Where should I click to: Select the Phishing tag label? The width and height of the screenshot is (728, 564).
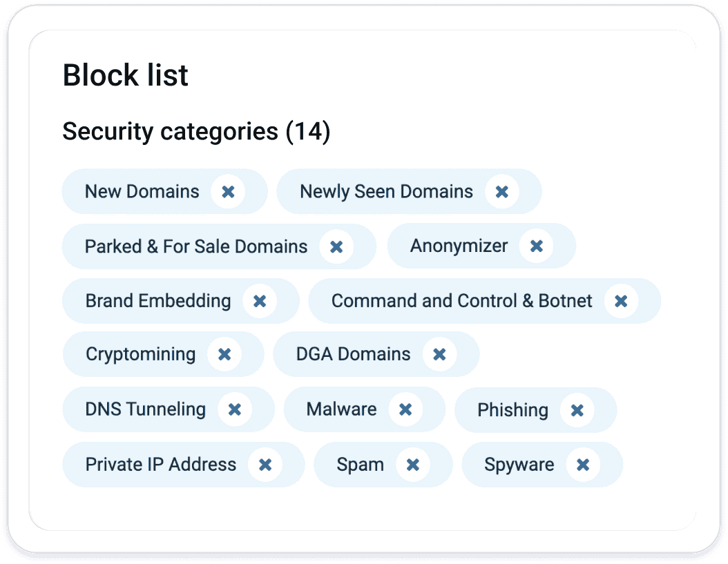click(513, 410)
